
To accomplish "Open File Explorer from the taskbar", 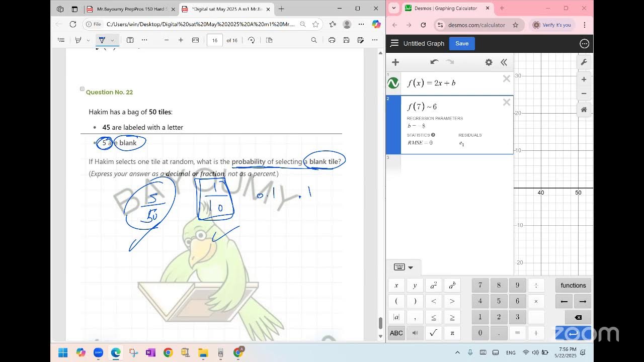I will coord(203,352).
